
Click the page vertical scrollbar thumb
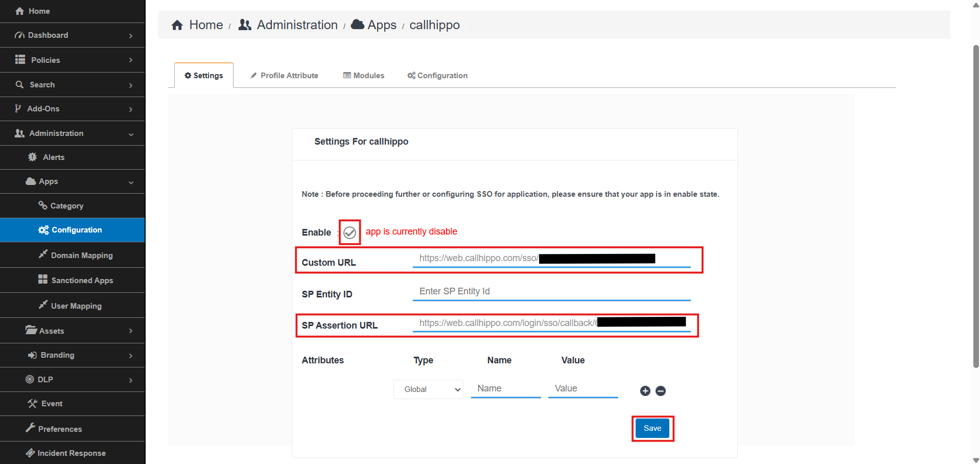point(976,206)
